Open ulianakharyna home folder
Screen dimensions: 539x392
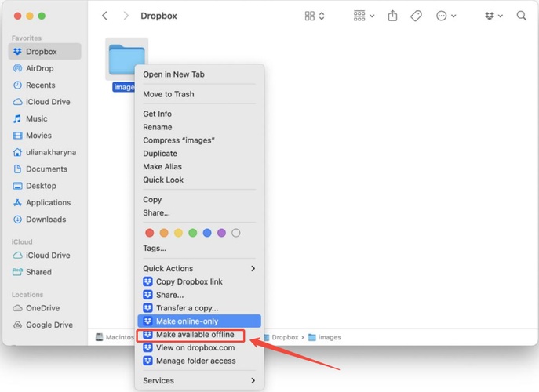[45, 152]
